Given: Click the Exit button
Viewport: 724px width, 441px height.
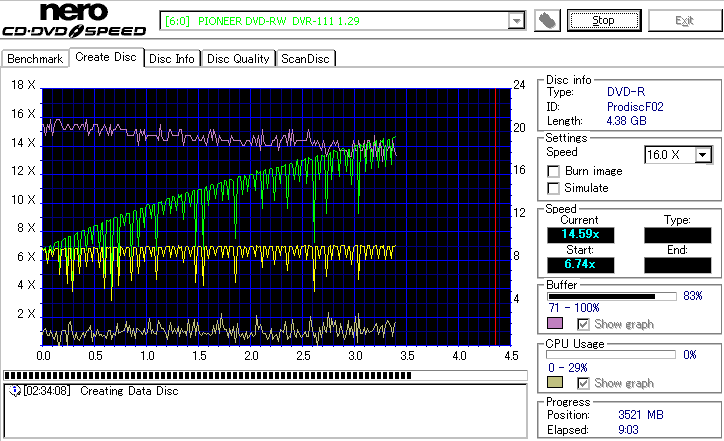Looking at the screenshot, I should pyautogui.click(x=684, y=21).
